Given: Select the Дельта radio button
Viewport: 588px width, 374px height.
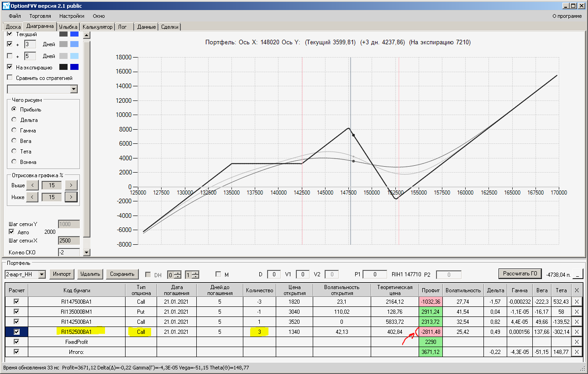Looking at the screenshot, I should 14,120.
